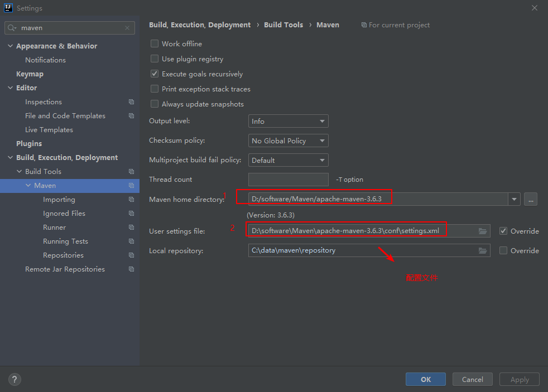Viewport: 548px width, 392px height.
Task: Click the Thread count input field
Action: click(x=288, y=180)
